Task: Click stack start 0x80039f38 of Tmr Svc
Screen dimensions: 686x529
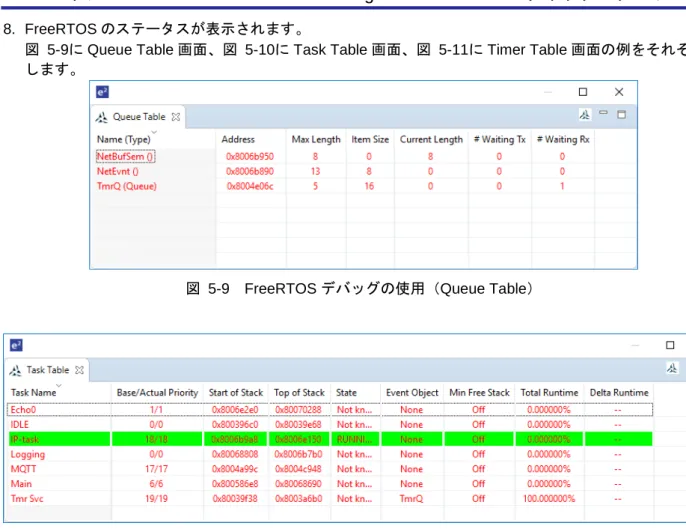Action: pos(235,499)
